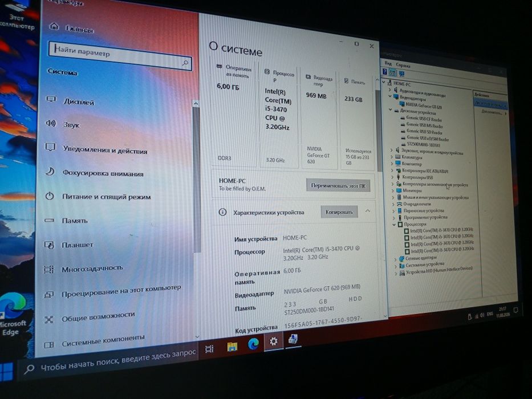The height and width of the screenshot is (399, 532).
Task: Click the Многозадачность multitasking icon
Action: click(49, 270)
